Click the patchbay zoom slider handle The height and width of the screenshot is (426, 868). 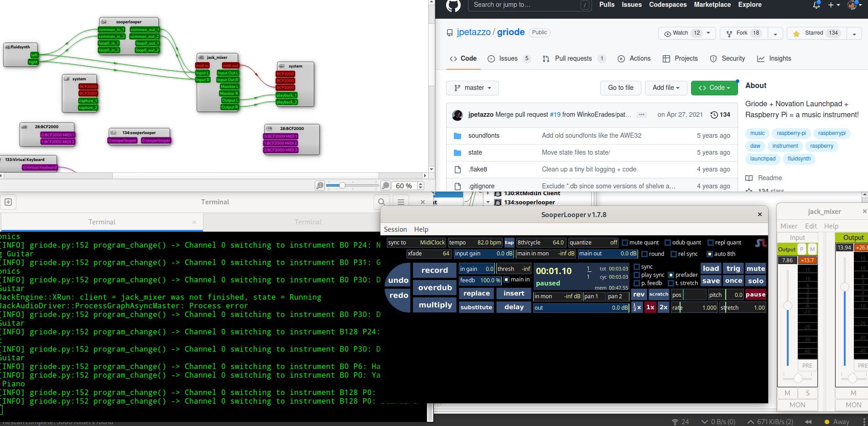(x=342, y=186)
